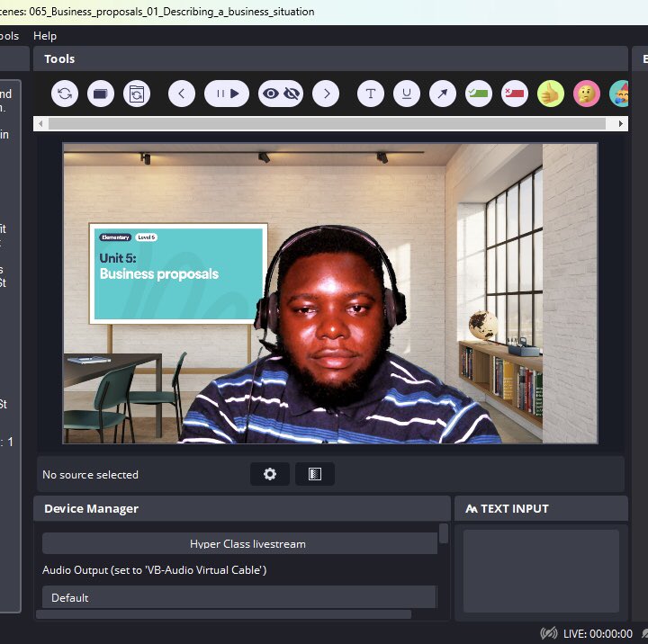Open the Audio Output Default dropdown
Image resolution: width=648 pixels, height=644 pixels.
pos(238,597)
